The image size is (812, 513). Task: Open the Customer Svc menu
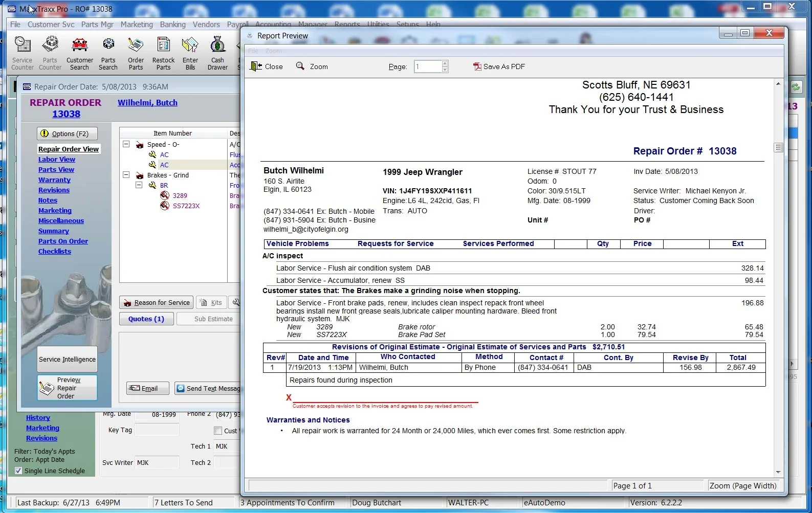point(51,24)
